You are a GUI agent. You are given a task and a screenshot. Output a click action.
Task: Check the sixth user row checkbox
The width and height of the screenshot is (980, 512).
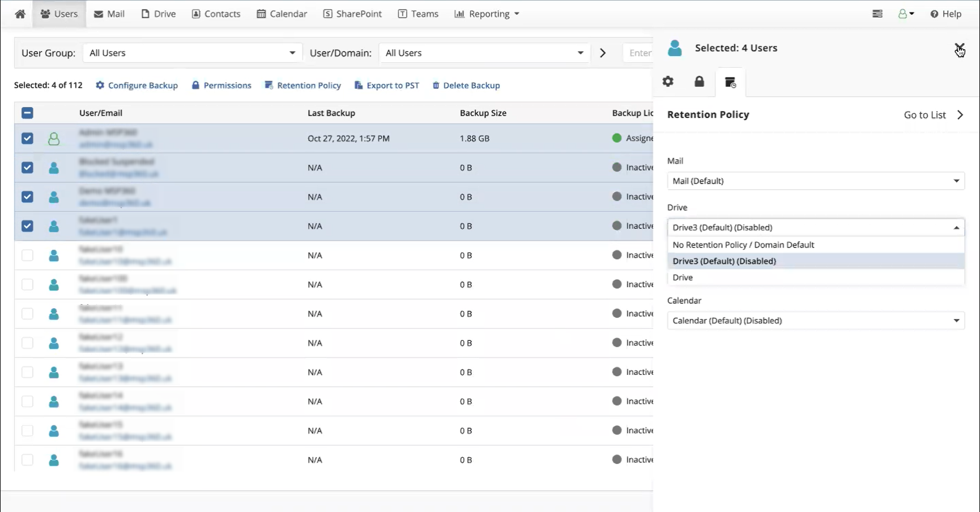click(27, 284)
